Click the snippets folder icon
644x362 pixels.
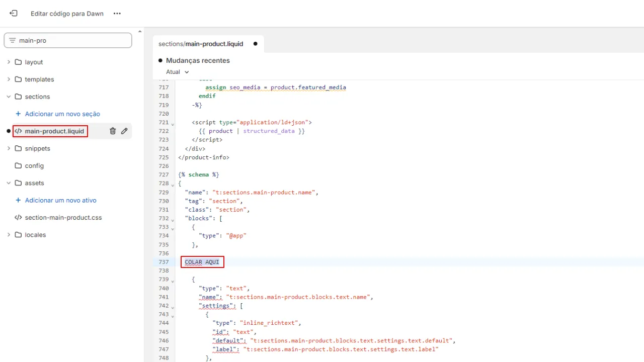(19, 148)
